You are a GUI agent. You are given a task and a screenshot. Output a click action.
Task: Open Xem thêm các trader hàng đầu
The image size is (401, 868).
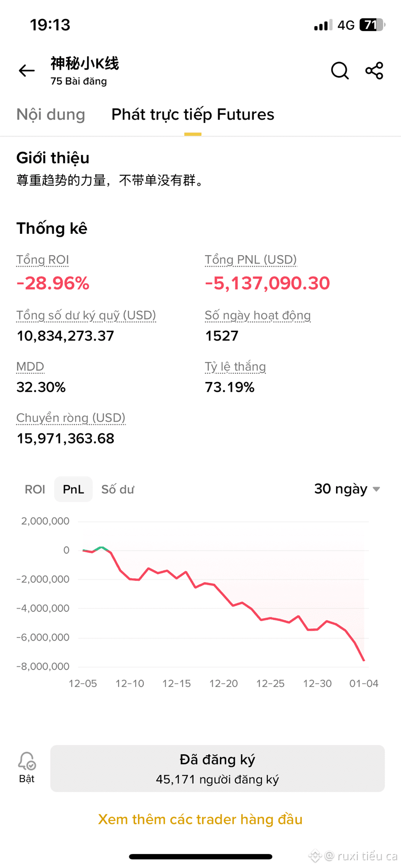click(200, 819)
